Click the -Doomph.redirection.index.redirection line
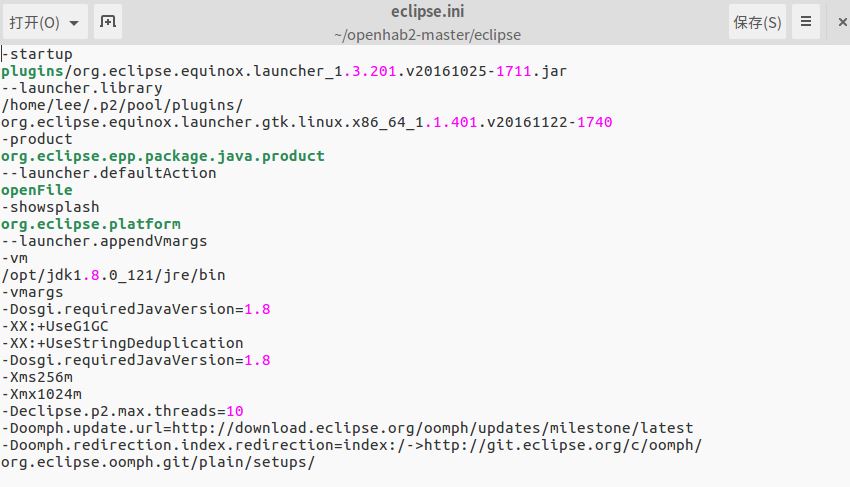The width and height of the screenshot is (850, 487). pyautogui.click(x=352, y=445)
